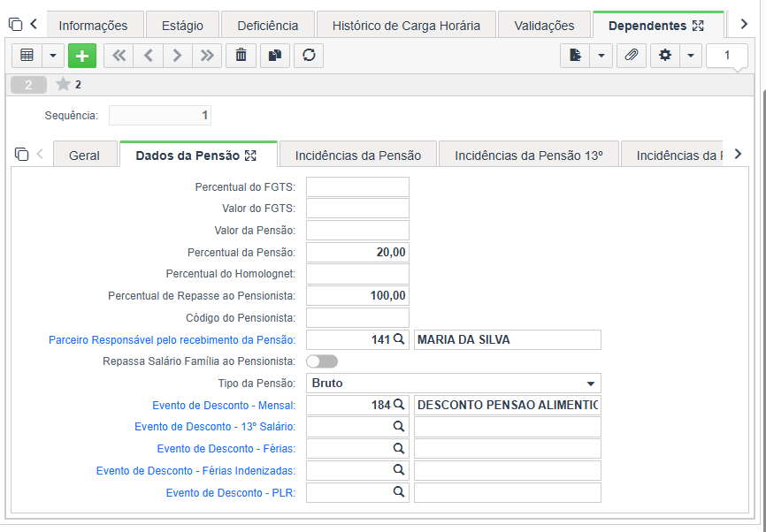
Task: Refresh the record data
Action: 309,56
